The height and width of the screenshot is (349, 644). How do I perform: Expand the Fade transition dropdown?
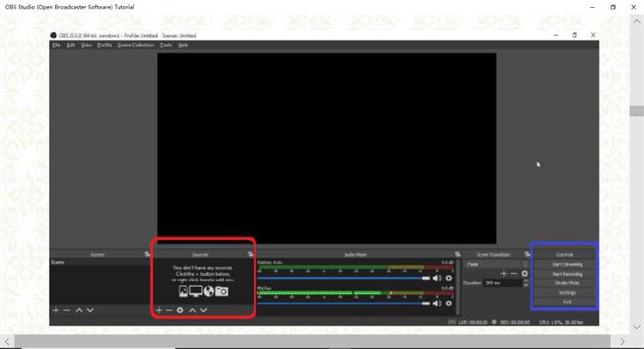tap(496, 264)
